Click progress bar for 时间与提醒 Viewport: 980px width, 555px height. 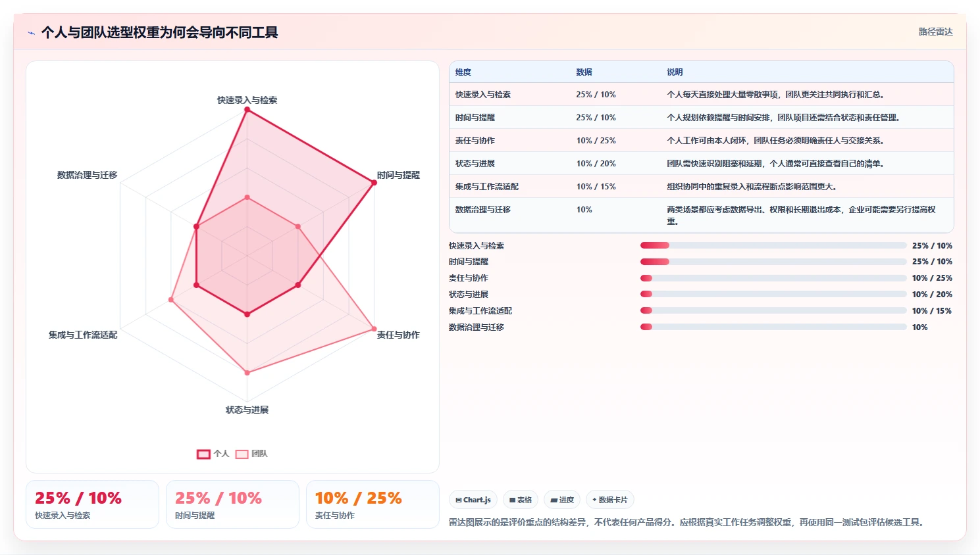pos(773,262)
